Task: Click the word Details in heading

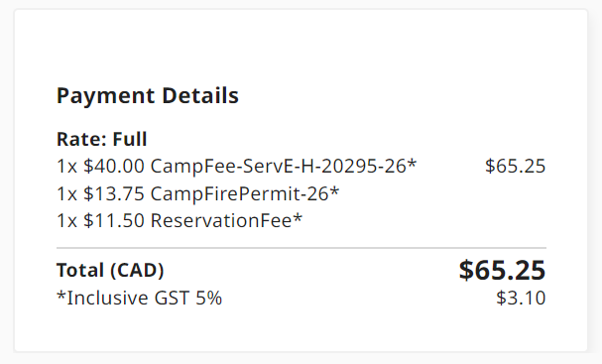Action: click(x=200, y=95)
